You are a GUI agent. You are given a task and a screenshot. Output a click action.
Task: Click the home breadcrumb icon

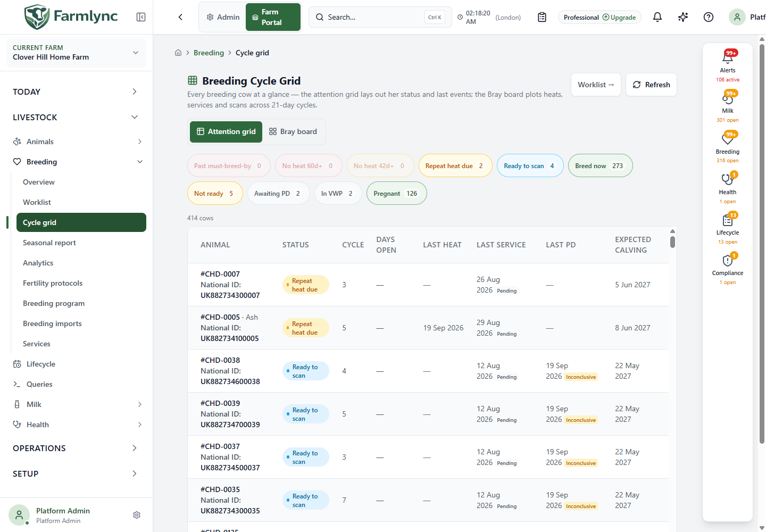click(x=178, y=53)
